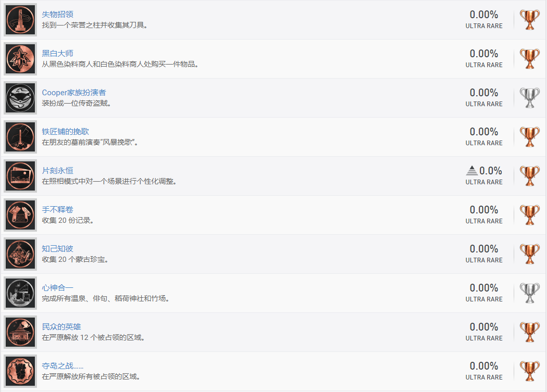
Task: Open the 失物招领 trophy title link
Action: pyautogui.click(x=58, y=14)
